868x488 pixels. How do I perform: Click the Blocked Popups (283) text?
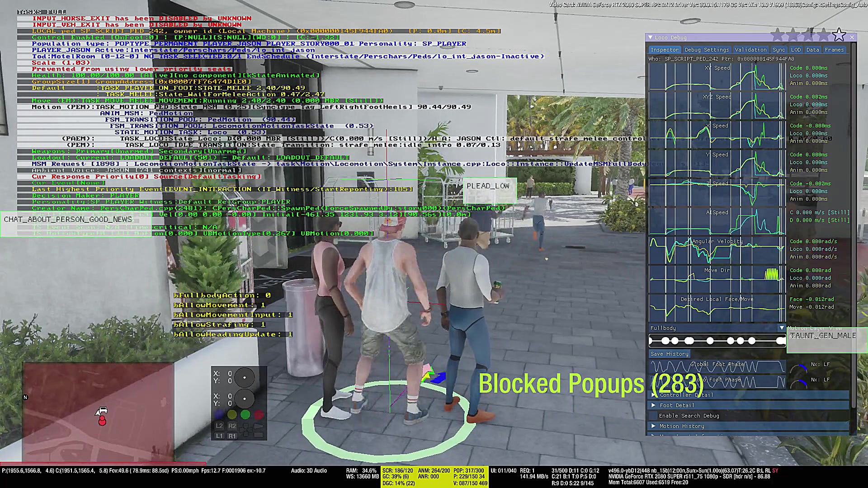coord(591,384)
